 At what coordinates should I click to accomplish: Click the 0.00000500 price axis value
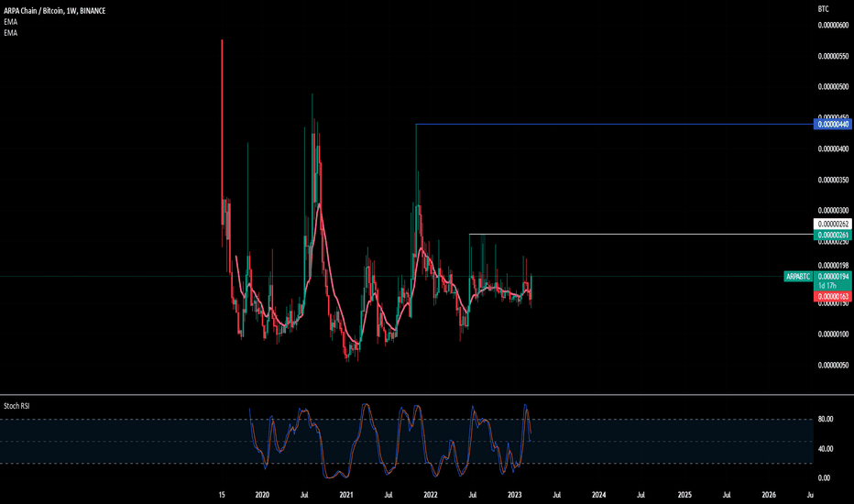point(833,87)
